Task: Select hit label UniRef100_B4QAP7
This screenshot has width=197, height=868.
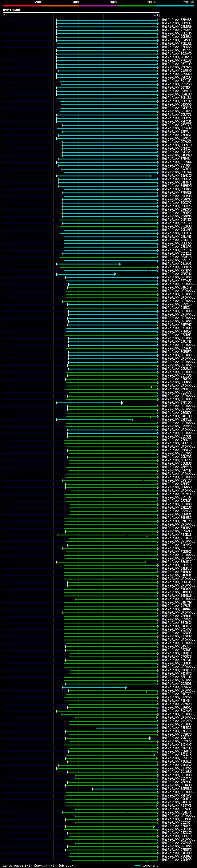Action: coord(177,589)
